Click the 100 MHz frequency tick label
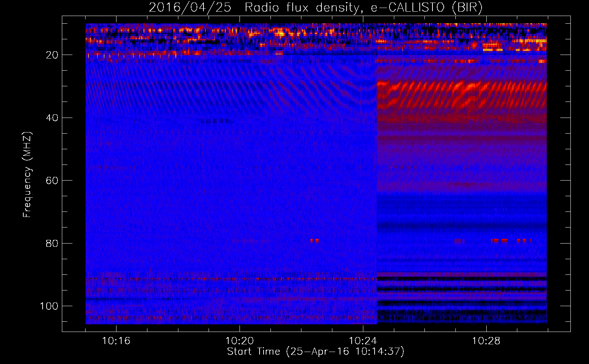589x364 pixels. (49, 306)
